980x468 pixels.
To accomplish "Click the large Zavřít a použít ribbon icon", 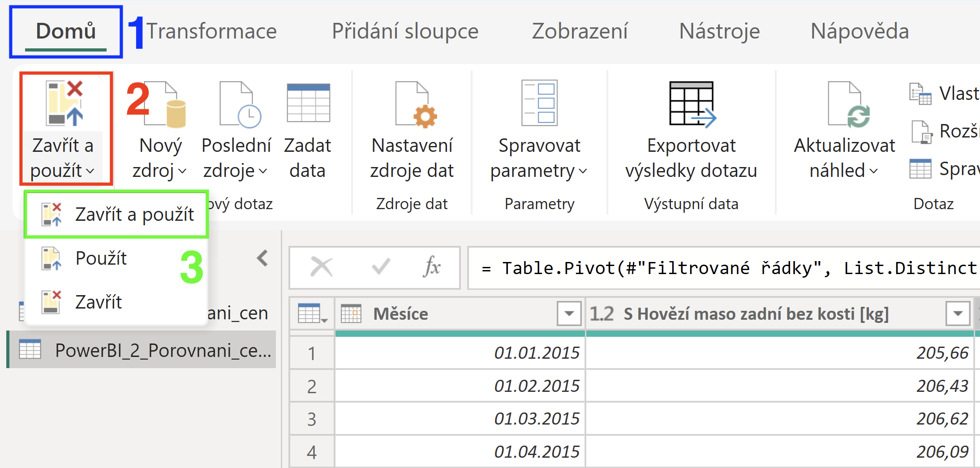I will [64, 103].
